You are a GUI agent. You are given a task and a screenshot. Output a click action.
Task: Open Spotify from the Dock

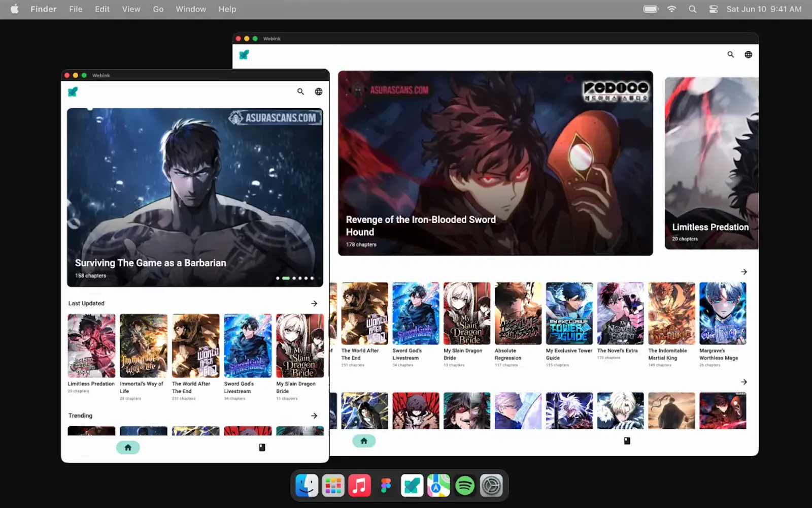465,486
